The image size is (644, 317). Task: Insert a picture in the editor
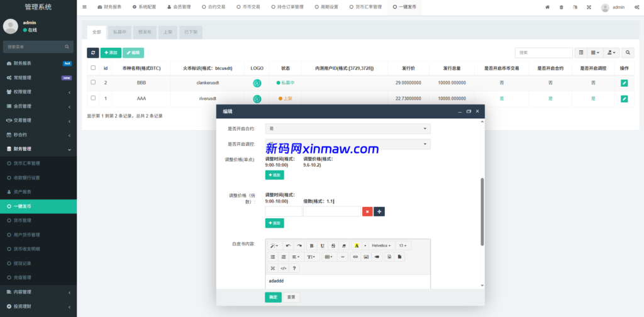[x=367, y=257]
